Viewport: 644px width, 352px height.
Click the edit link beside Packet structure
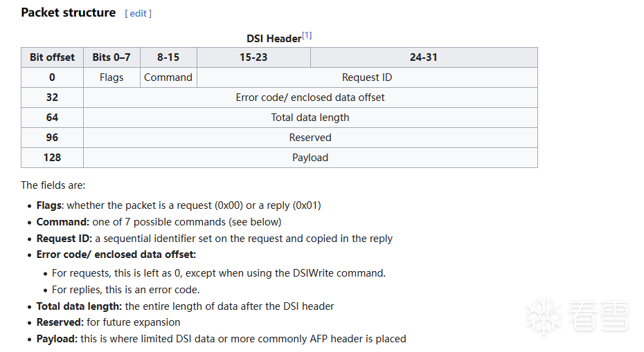pyautogui.click(x=138, y=13)
